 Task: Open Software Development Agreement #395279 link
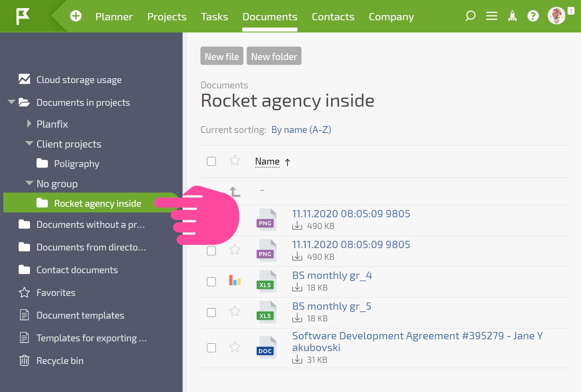(417, 341)
